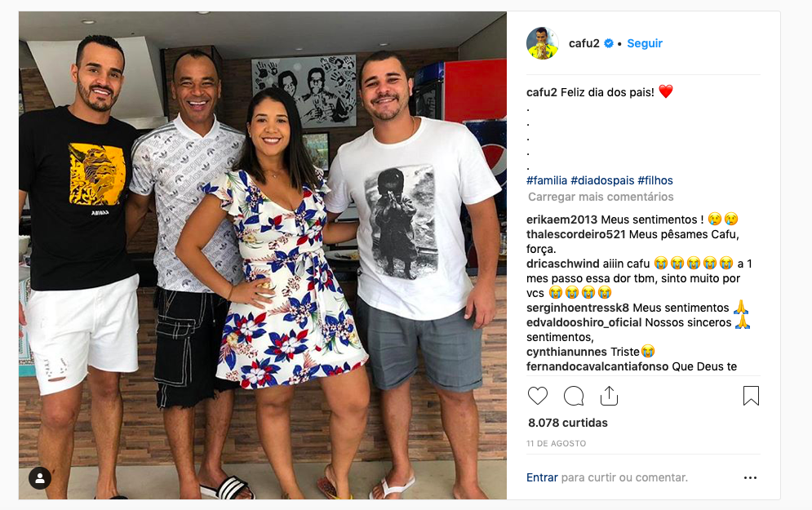View the 8.078 curtidas likes list
This screenshot has height=510, width=812.
click(x=567, y=423)
